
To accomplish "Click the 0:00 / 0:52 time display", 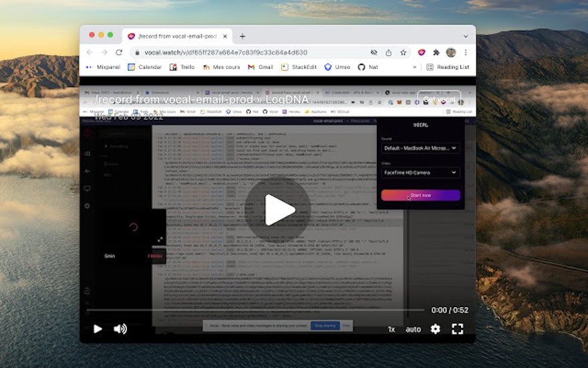I will click(450, 310).
